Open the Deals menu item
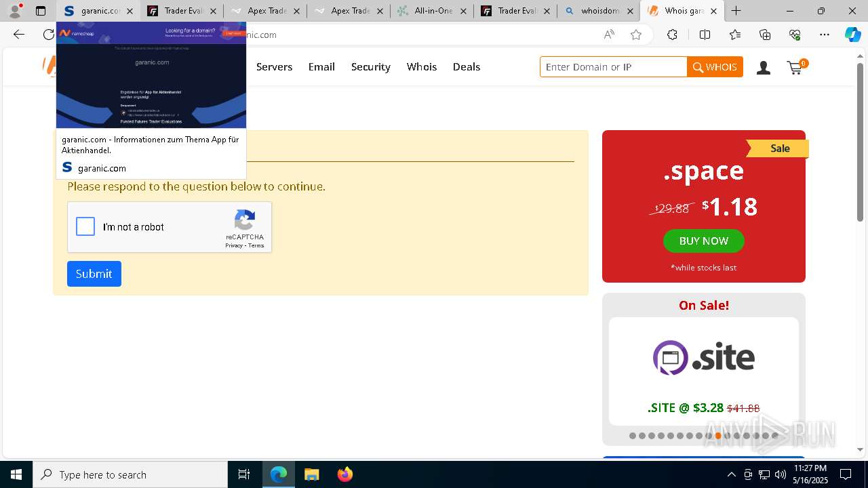Screen dimensions: 868x488 [x=467, y=66]
